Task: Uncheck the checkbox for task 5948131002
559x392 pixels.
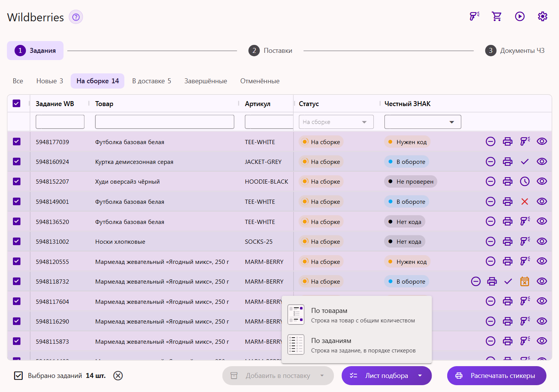Action: click(17, 241)
